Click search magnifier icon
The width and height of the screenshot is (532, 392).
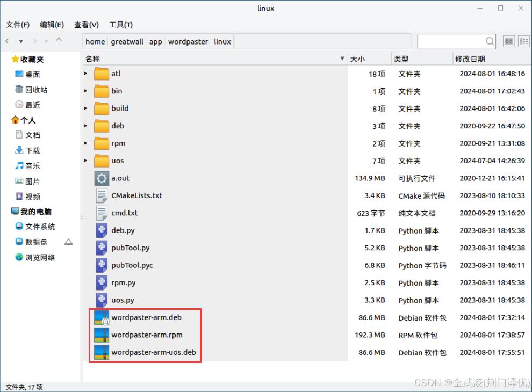pyautogui.click(x=490, y=41)
